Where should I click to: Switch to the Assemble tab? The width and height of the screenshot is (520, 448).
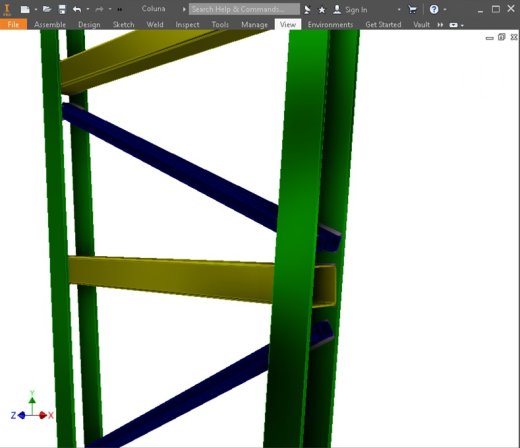tap(50, 25)
